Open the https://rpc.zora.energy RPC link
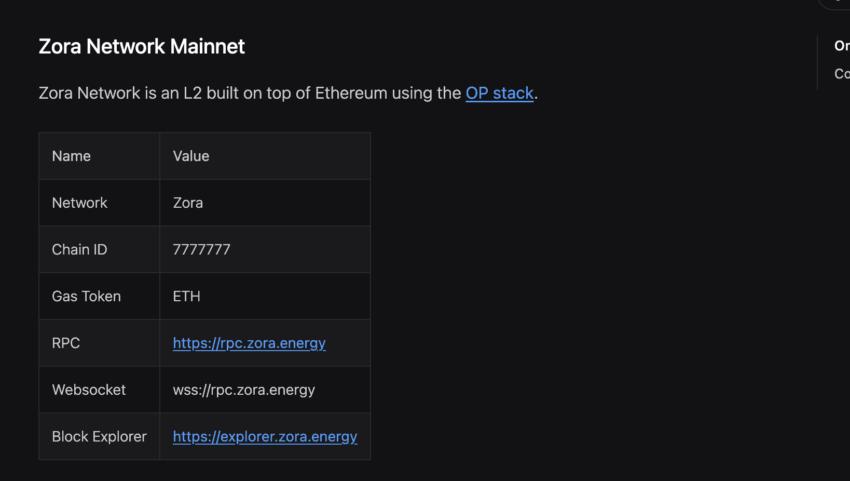 tap(249, 343)
